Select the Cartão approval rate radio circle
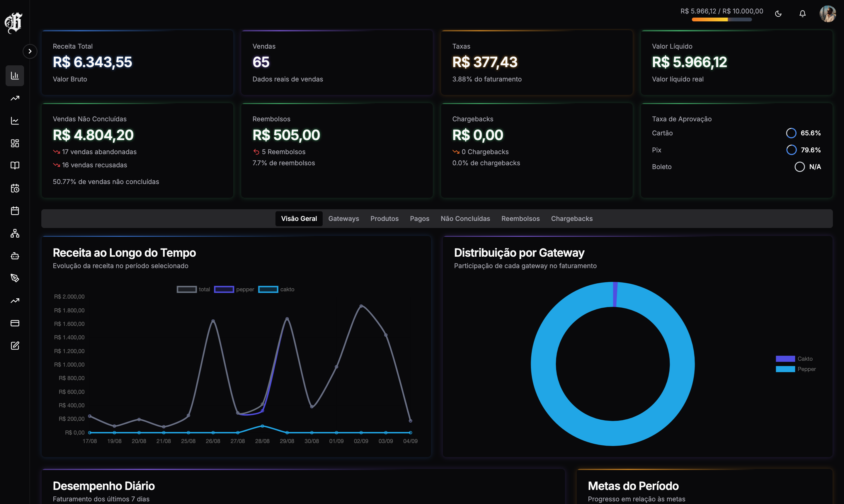The width and height of the screenshot is (844, 504). click(792, 133)
